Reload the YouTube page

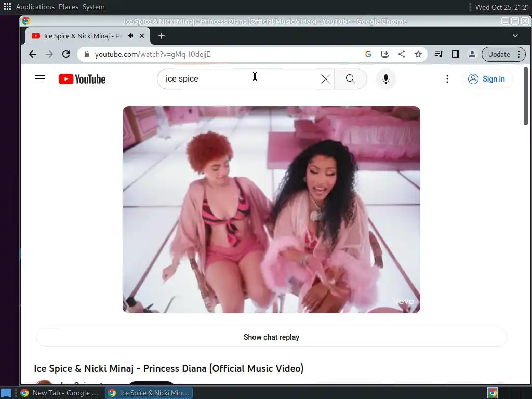click(66, 54)
